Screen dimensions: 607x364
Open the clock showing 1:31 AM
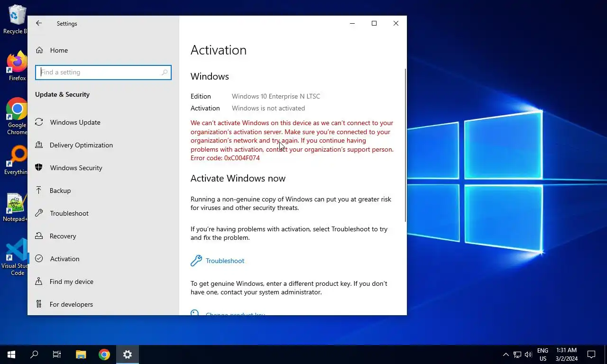(566, 355)
